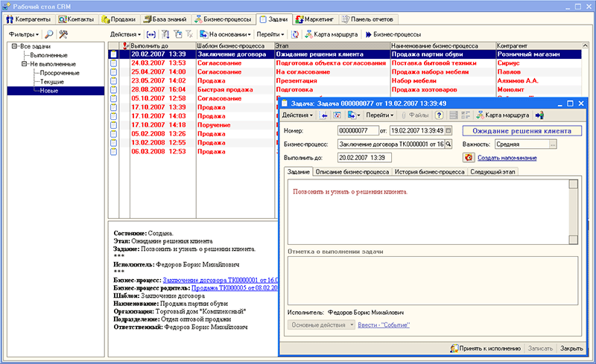
Task: Click in Отметка о выполнении задачи text area
Action: pyautogui.click(x=433, y=281)
